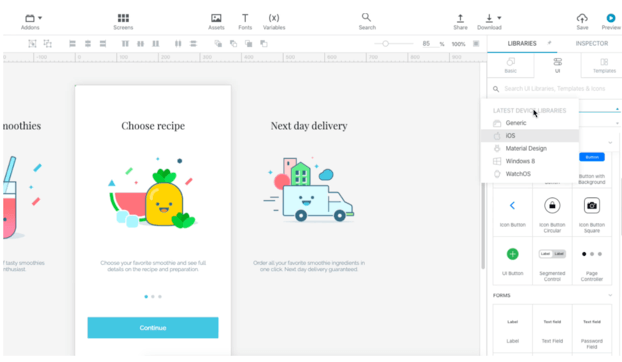The height and width of the screenshot is (362, 622).
Task: Distribute elements horizontally
Action: tap(178, 44)
